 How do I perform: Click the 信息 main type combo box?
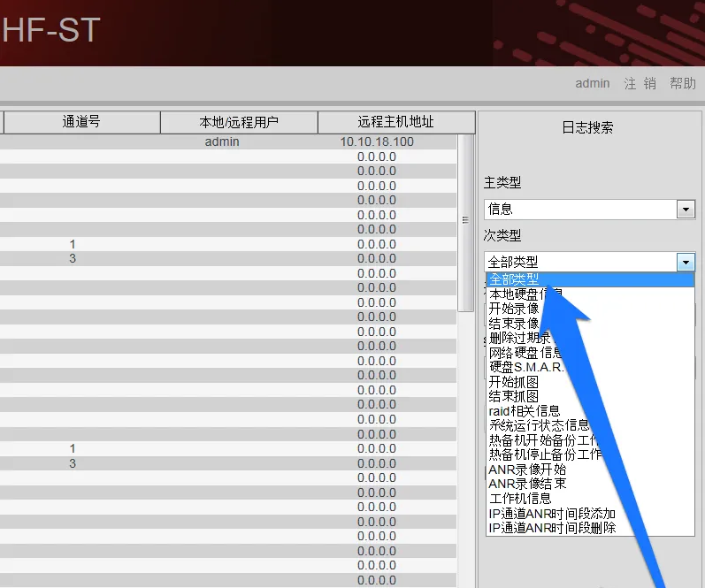pyautogui.click(x=589, y=210)
